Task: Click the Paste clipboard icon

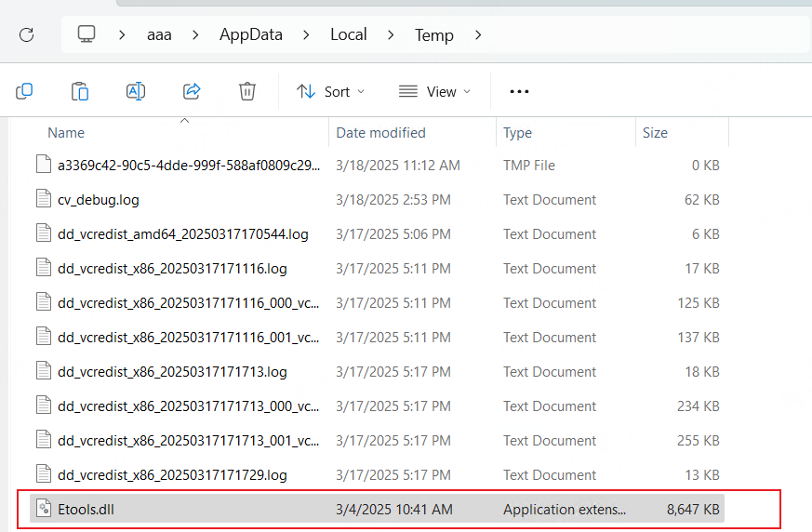Action: 80,91
